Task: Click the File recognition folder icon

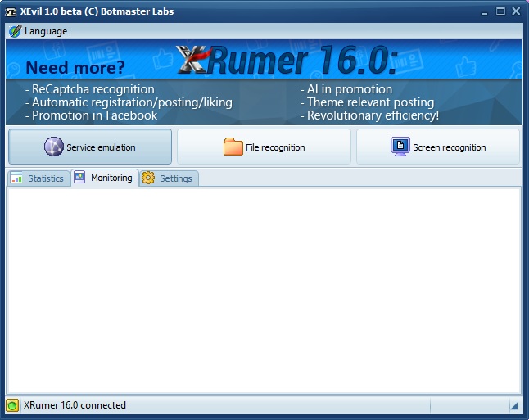Action: click(233, 147)
